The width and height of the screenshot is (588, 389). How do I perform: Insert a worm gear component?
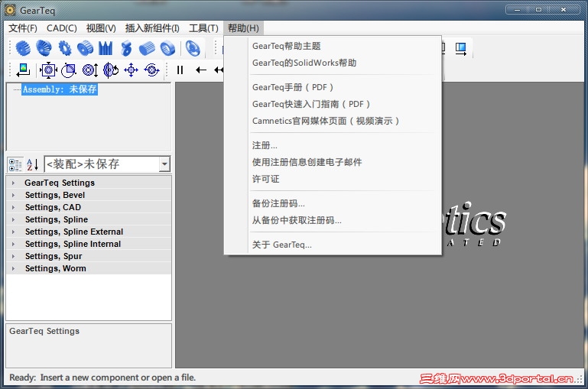[126, 48]
